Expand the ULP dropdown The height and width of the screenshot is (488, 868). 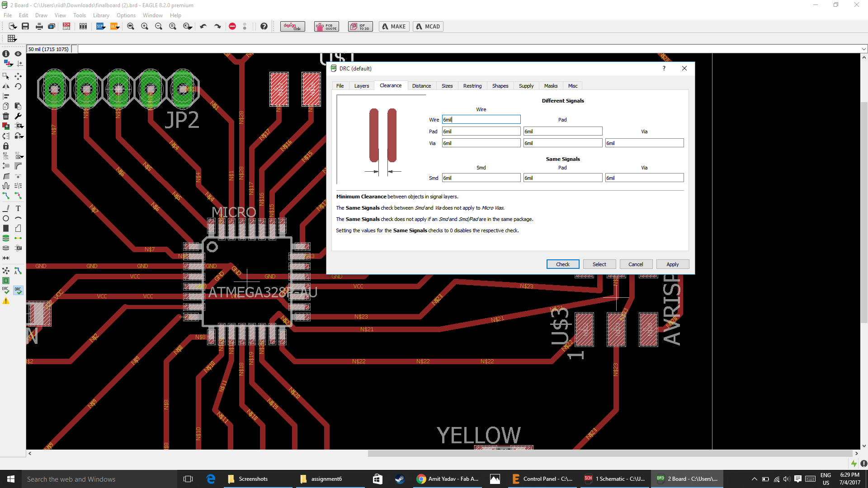118,28
